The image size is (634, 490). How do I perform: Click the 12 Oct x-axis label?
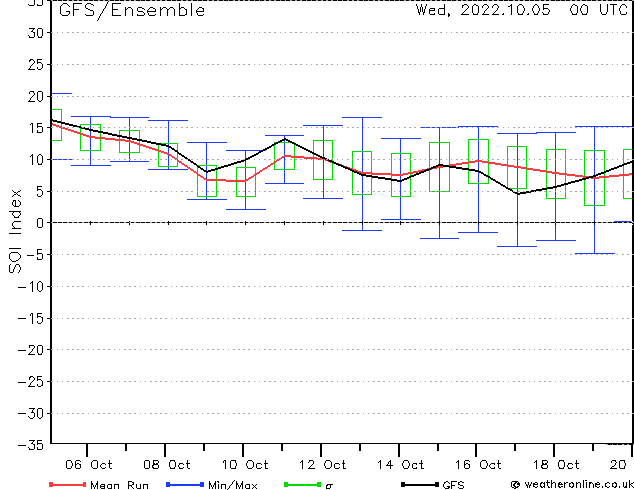point(323,465)
